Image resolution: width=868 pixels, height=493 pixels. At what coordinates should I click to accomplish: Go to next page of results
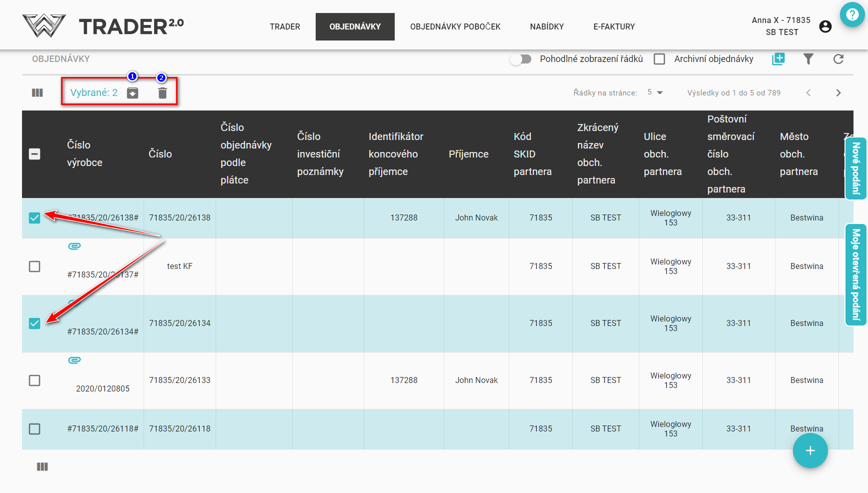[x=838, y=93]
